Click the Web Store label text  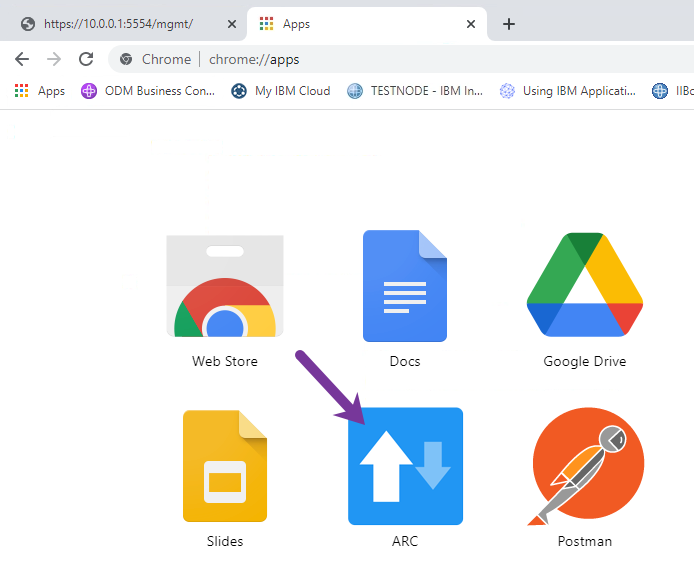225,361
